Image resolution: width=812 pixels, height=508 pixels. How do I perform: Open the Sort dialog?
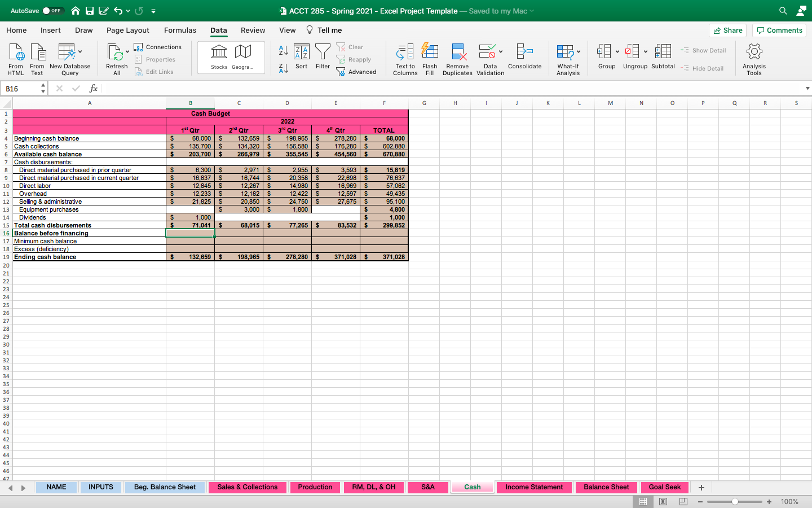pos(301,58)
